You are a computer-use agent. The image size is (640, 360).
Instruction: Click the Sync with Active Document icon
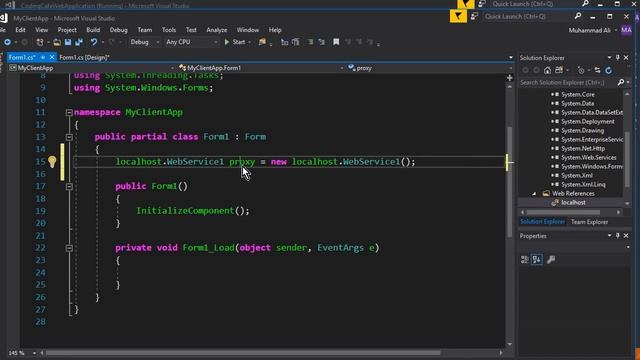[x=598, y=70]
